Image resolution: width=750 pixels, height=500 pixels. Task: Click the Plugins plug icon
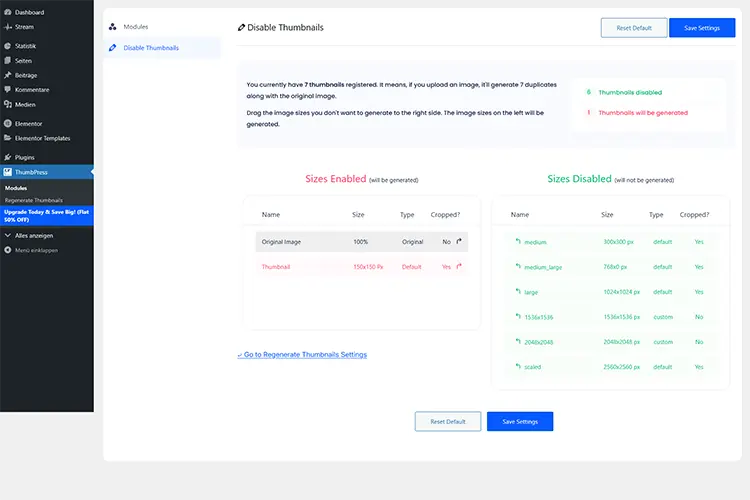pos(8,157)
